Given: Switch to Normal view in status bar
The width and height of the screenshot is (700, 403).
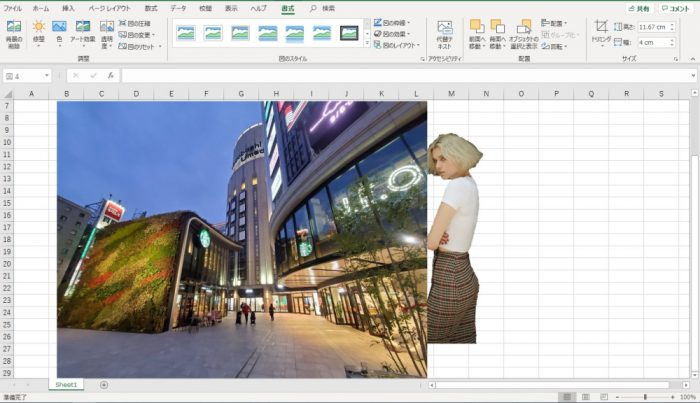Looking at the screenshot, I should tap(567, 397).
